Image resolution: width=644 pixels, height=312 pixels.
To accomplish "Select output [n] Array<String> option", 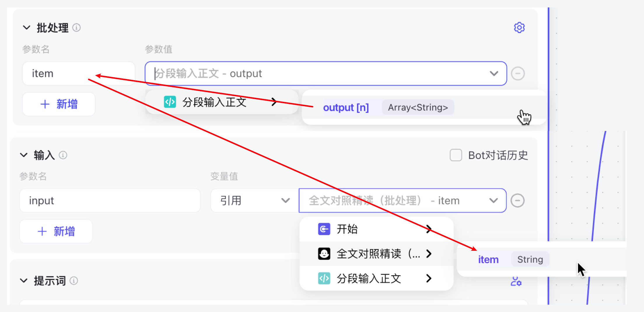I will pyautogui.click(x=424, y=107).
